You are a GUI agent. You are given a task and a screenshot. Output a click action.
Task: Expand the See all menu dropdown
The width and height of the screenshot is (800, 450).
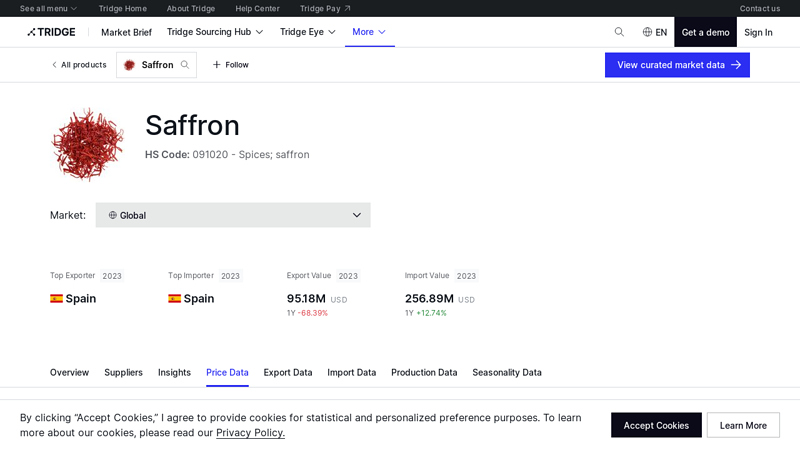click(x=48, y=8)
